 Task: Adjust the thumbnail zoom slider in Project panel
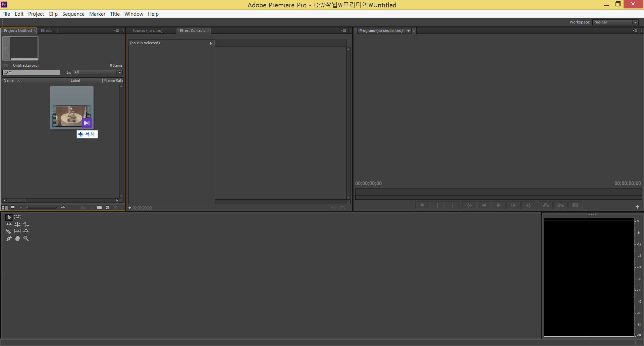(x=42, y=208)
